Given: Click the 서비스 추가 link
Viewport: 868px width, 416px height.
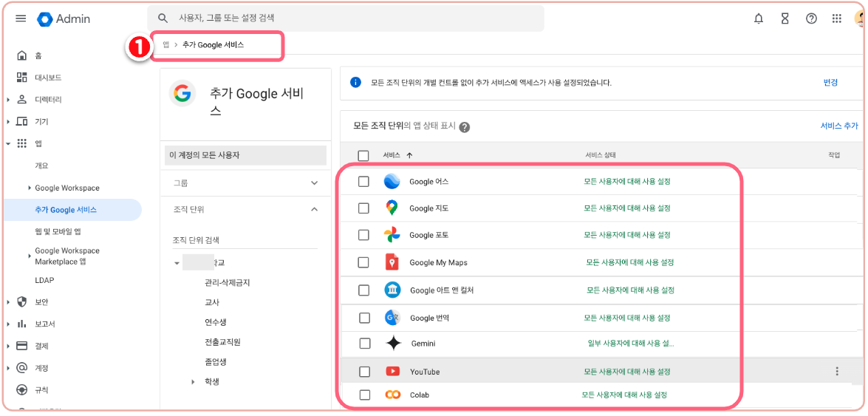Looking at the screenshot, I should click(839, 126).
